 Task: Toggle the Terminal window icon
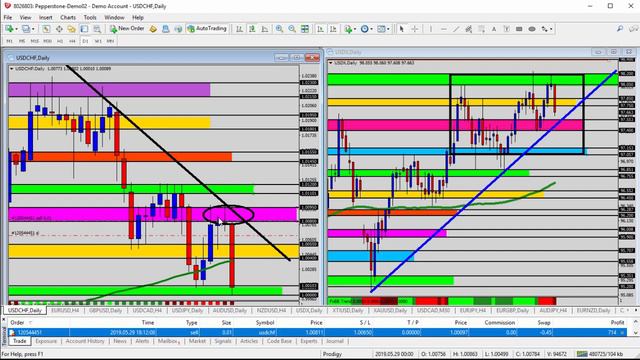click(x=84, y=29)
